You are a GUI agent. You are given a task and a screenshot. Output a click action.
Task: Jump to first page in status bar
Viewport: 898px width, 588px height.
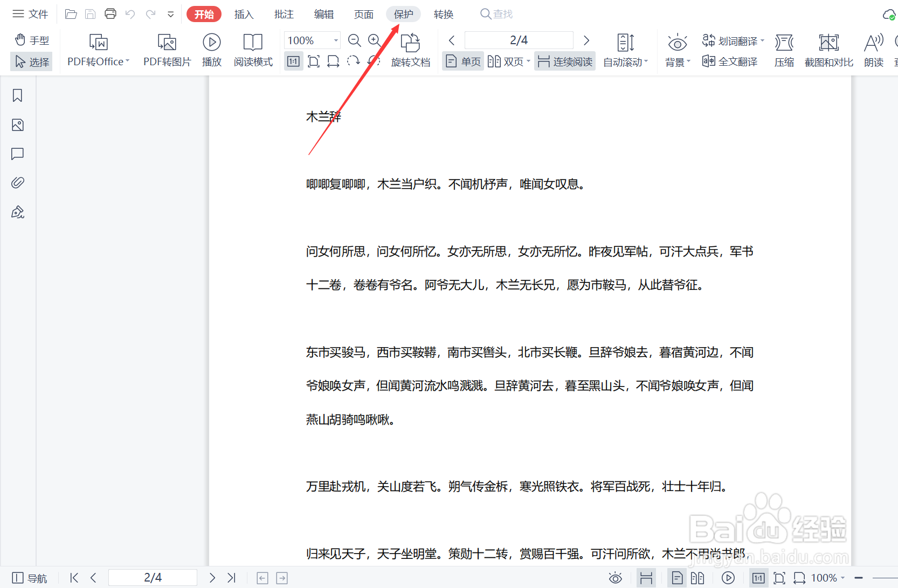click(x=74, y=578)
